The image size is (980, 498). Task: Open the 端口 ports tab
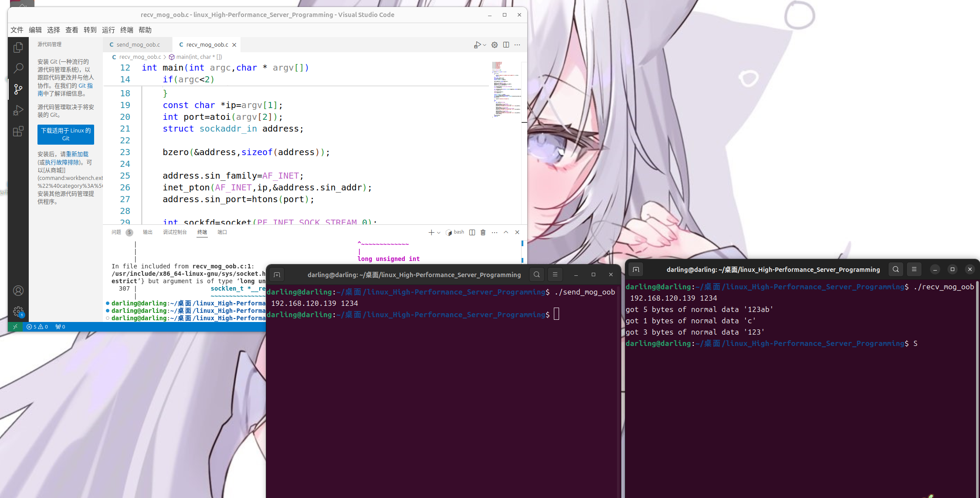coord(222,232)
